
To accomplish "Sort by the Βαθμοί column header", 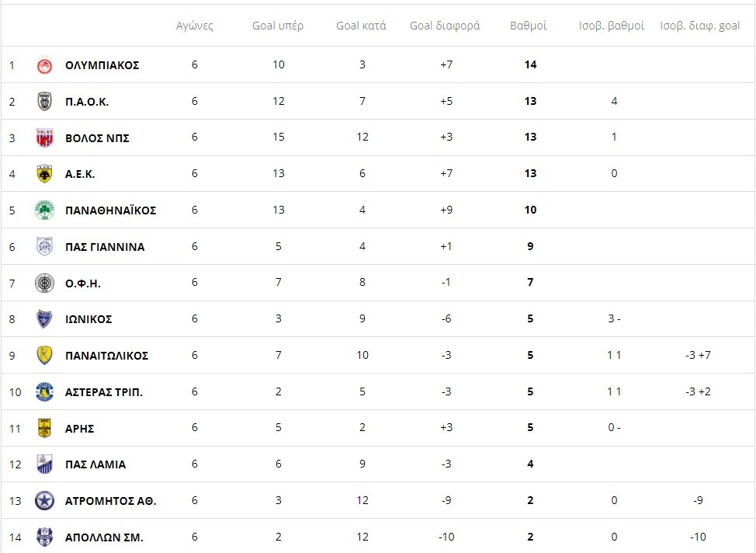I will point(528,26).
